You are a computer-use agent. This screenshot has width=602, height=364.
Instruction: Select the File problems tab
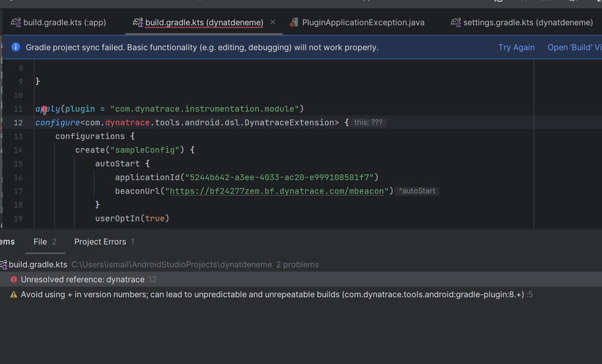coord(40,242)
